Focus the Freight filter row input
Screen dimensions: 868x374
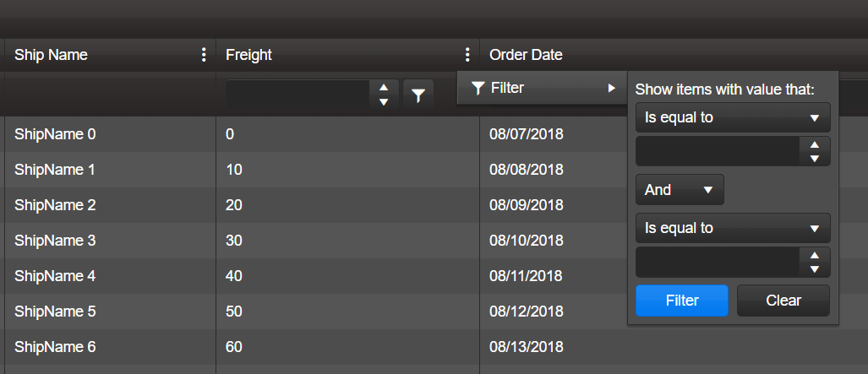(x=298, y=95)
